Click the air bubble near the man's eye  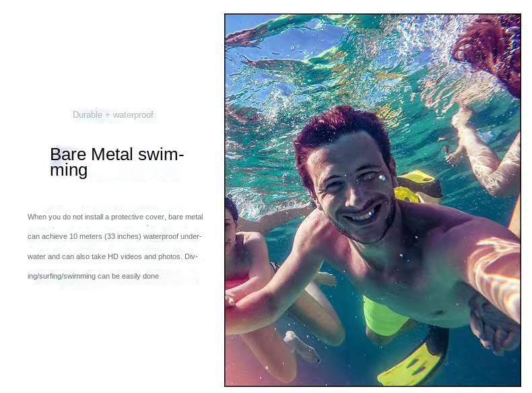[x=382, y=178]
